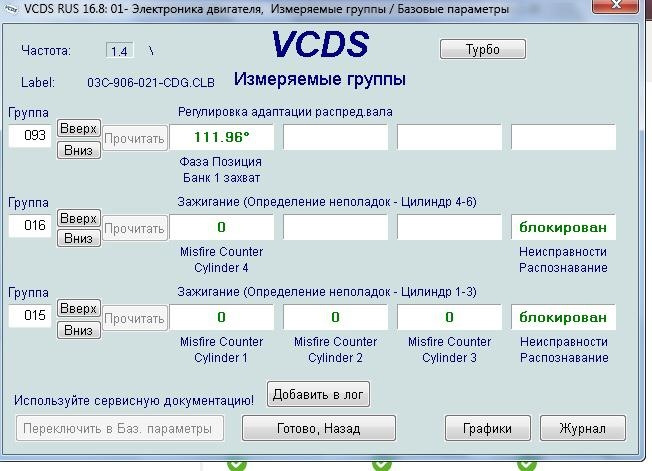The height and width of the screenshot is (471, 652).
Task: Click the empty second field of group 016
Action: [x=336, y=227]
